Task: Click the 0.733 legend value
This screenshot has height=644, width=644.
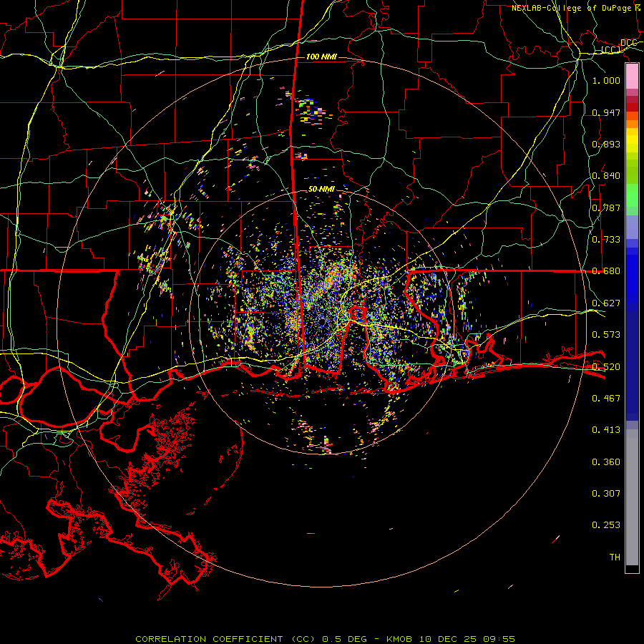Action: pos(606,240)
